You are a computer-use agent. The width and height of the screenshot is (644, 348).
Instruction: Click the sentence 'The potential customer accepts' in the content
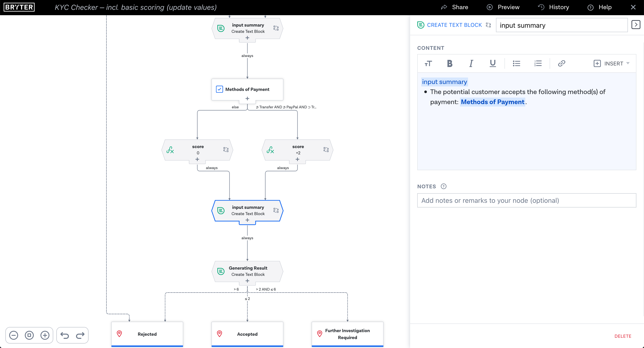pos(477,92)
